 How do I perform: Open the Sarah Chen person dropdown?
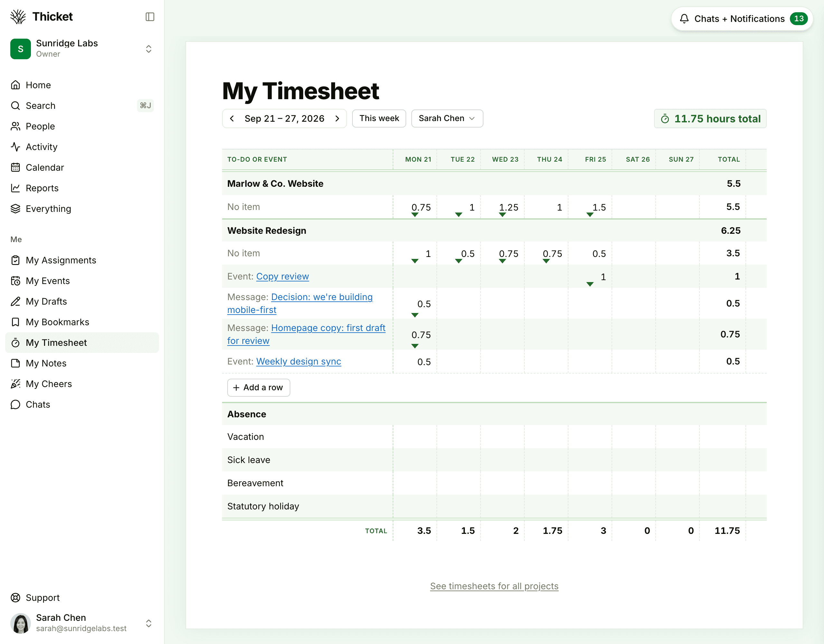click(447, 118)
